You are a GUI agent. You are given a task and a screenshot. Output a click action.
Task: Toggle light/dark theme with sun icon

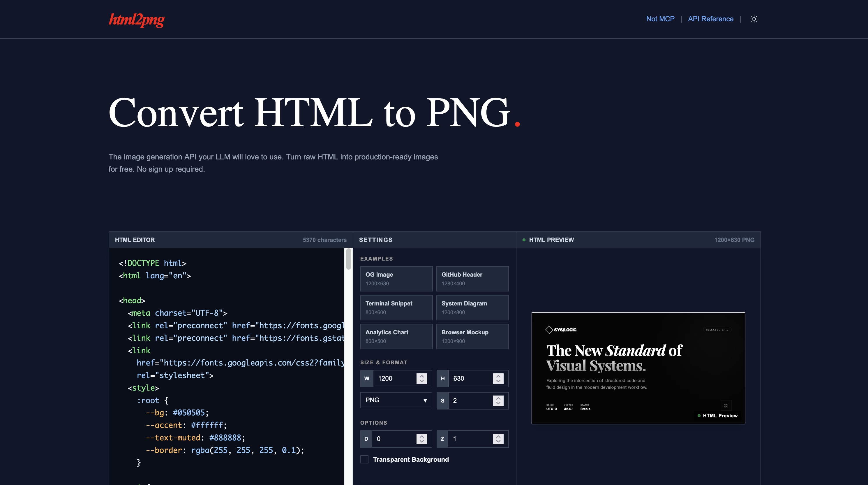(754, 19)
